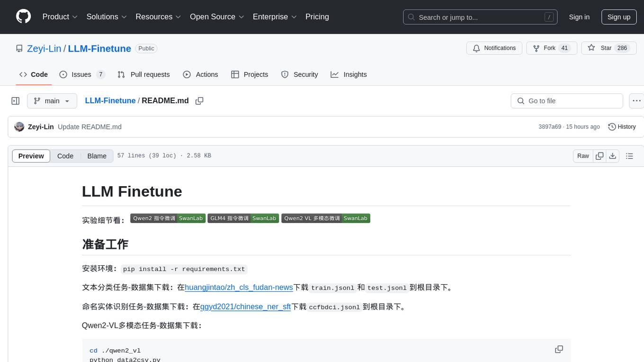View the file History

pyautogui.click(x=622, y=127)
